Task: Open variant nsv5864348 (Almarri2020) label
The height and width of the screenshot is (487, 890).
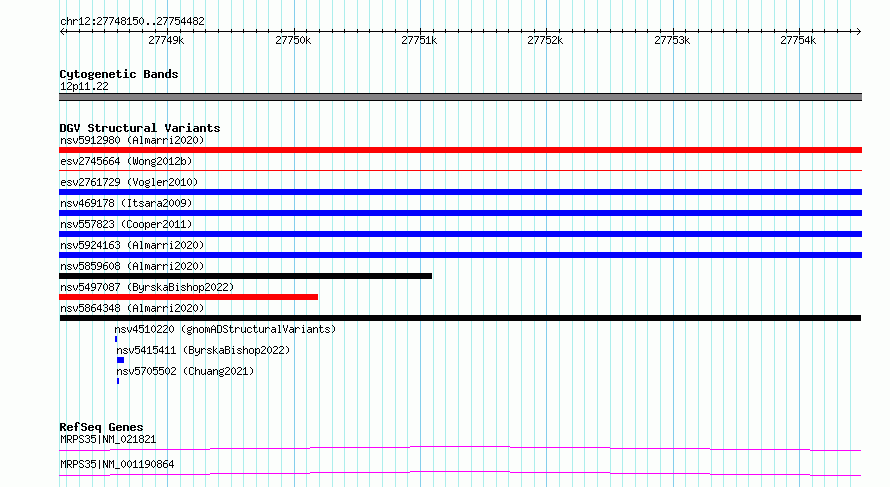Action: pyautogui.click(x=132, y=308)
